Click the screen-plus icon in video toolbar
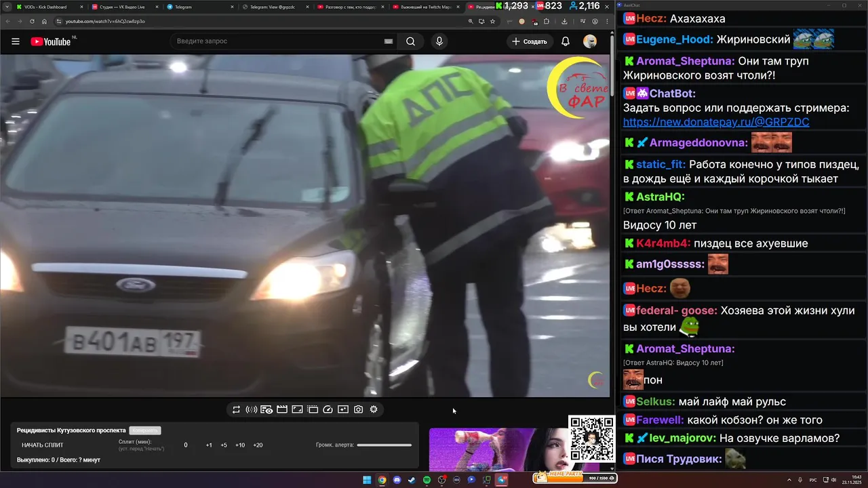868x488 pixels. (343, 409)
